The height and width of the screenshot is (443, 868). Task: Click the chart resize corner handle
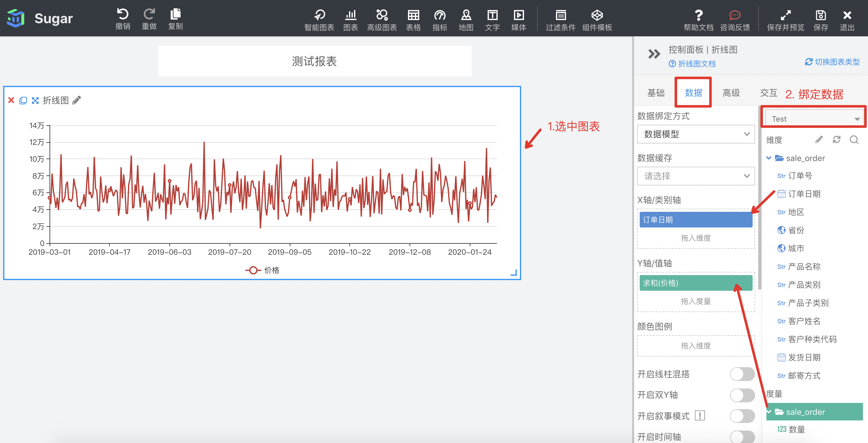514,273
